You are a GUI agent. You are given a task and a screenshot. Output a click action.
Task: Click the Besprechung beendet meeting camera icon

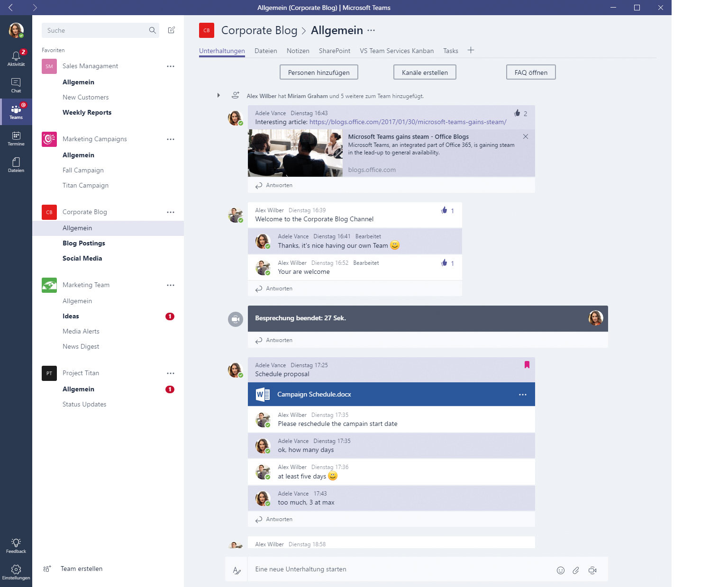point(236,319)
